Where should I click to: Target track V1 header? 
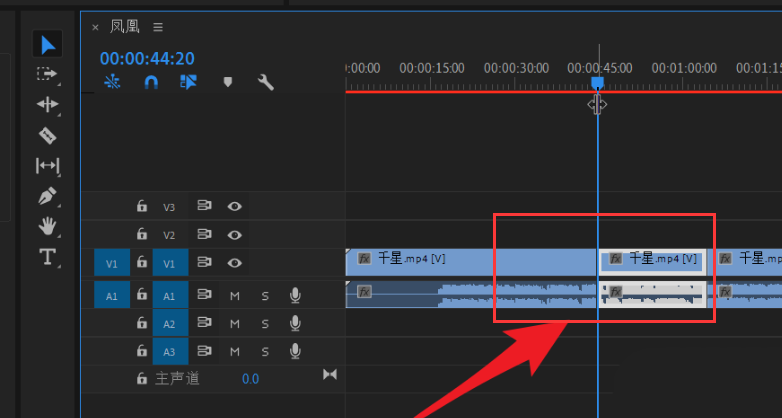tap(170, 262)
